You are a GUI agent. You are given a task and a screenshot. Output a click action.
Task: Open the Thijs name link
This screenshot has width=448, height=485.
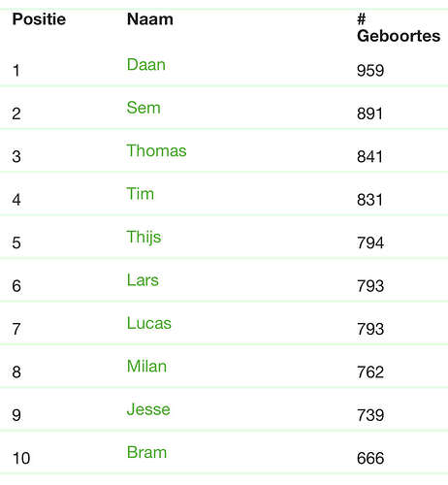click(144, 237)
